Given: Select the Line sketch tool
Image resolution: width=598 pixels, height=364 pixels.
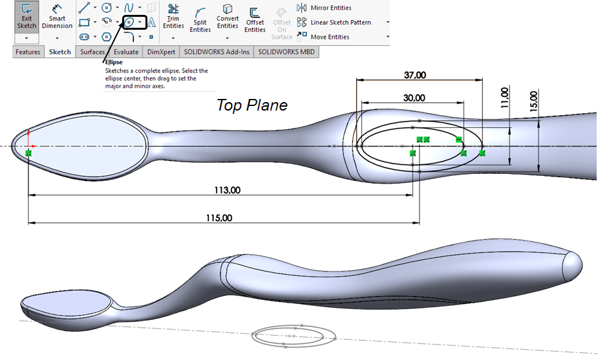Looking at the screenshot, I should click(x=84, y=8).
